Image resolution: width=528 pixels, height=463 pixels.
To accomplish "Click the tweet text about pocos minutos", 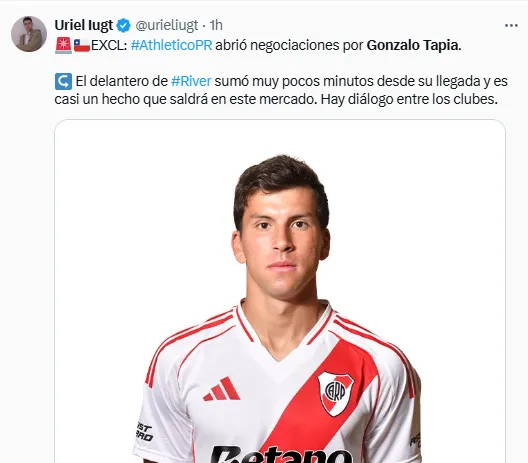I will tap(281, 90).
